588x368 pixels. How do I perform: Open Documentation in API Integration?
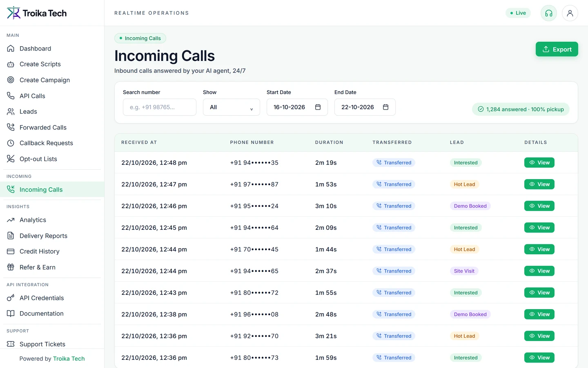pyautogui.click(x=52, y=314)
